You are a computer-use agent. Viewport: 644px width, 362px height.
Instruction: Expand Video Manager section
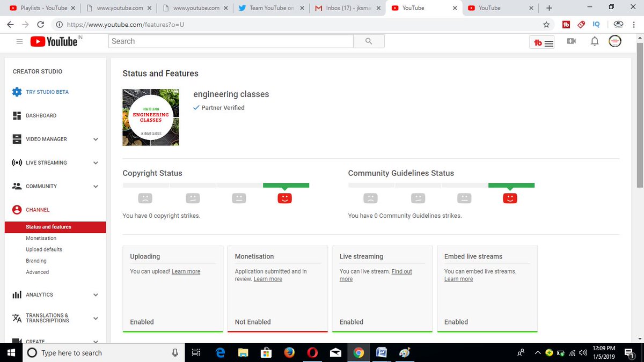pos(96,139)
